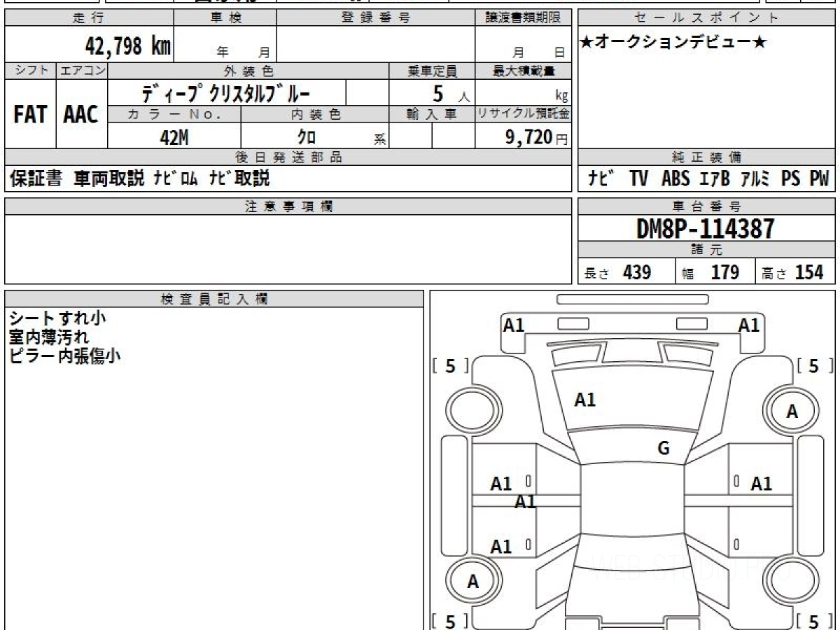Click the 検査員記入欄 header

[x=214, y=299]
